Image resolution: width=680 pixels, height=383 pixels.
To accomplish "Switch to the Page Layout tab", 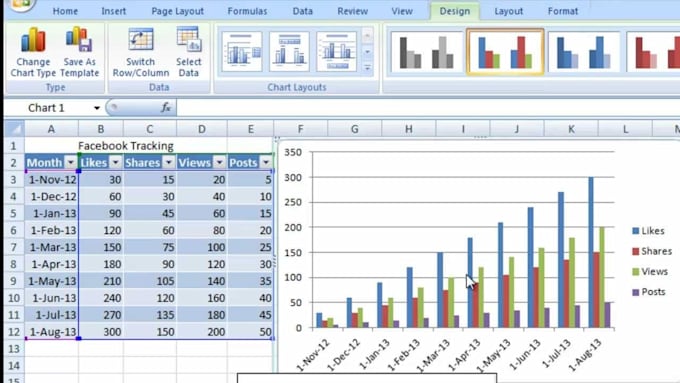I will tap(177, 11).
